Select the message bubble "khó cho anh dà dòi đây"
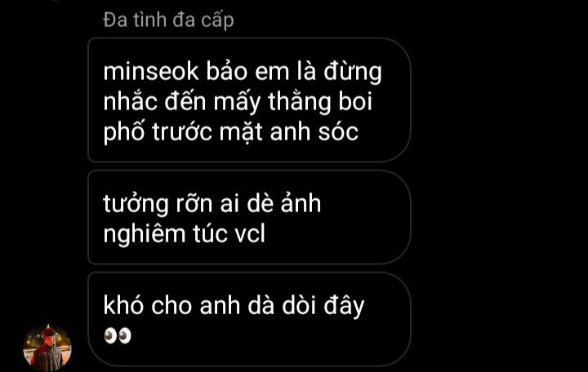 (249, 319)
